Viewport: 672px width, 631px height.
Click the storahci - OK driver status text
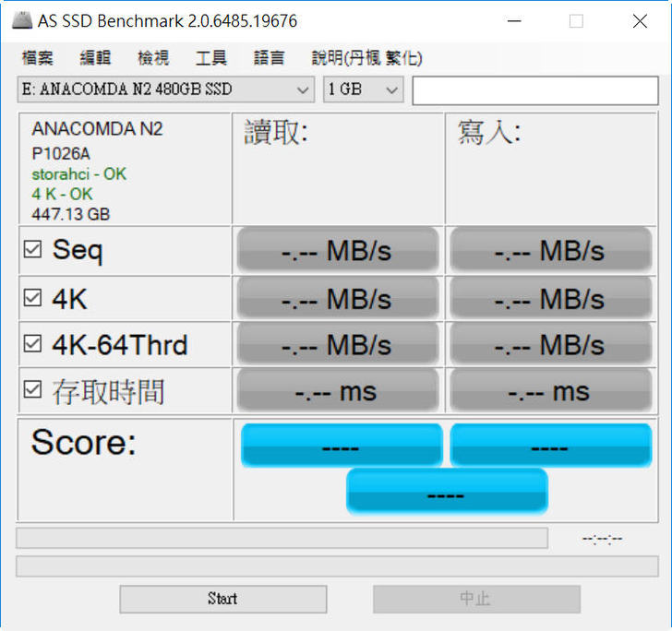coord(78,174)
